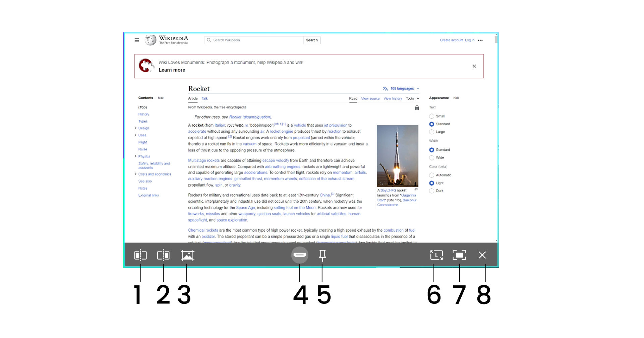Open the Tools dropdown menu
This screenshot has width=644, height=338.
point(412,99)
